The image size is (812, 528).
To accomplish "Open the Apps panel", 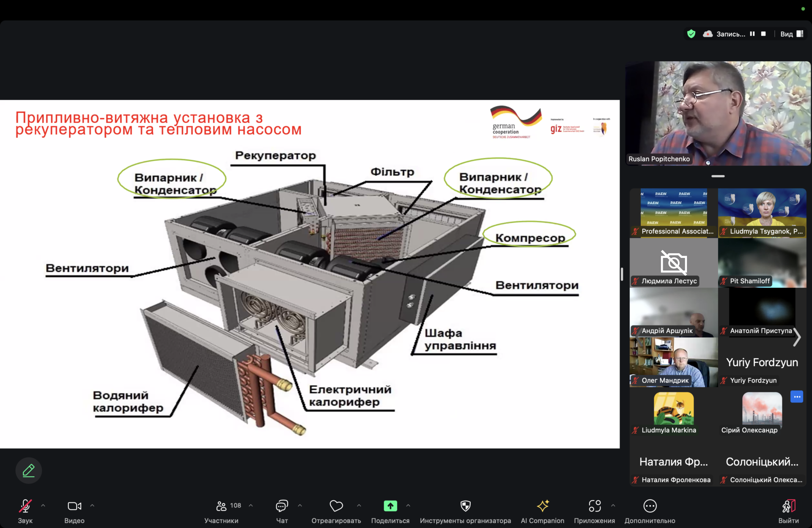I will coord(594,506).
